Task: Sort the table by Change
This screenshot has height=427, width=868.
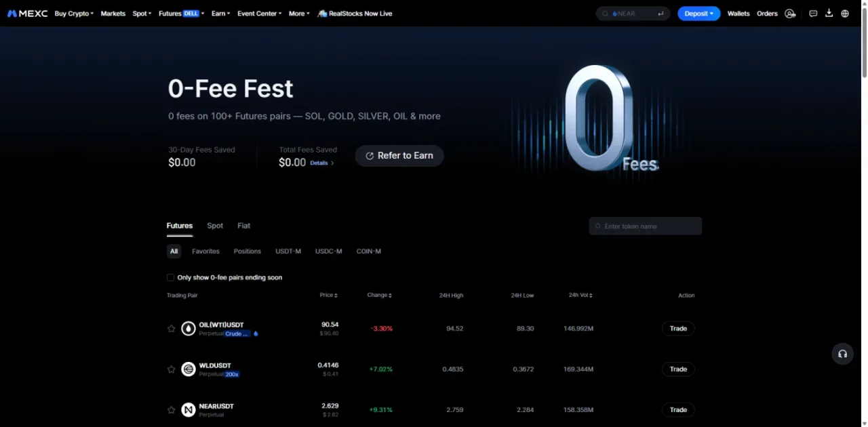Action: (380, 296)
